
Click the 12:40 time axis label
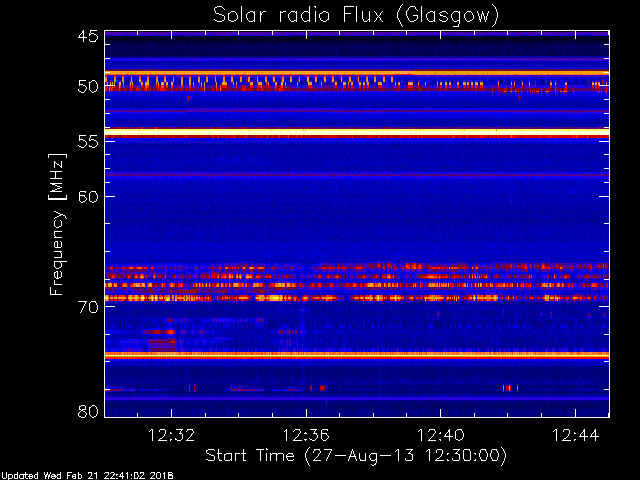(x=440, y=435)
